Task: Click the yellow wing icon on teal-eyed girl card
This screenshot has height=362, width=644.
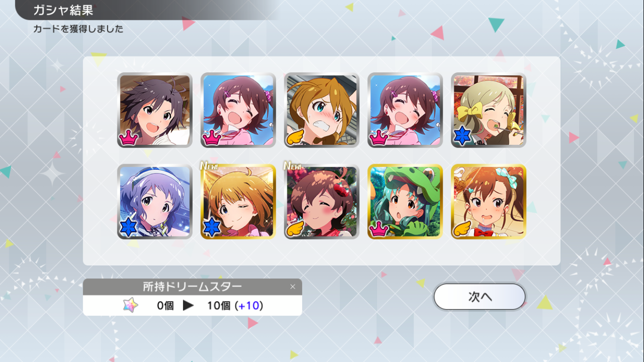Action: pos(295,137)
